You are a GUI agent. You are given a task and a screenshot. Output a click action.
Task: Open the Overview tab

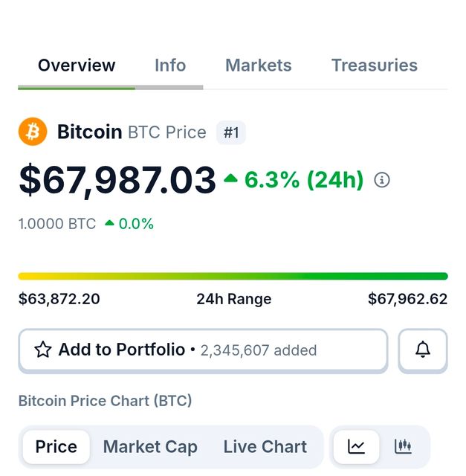pyautogui.click(x=77, y=65)
